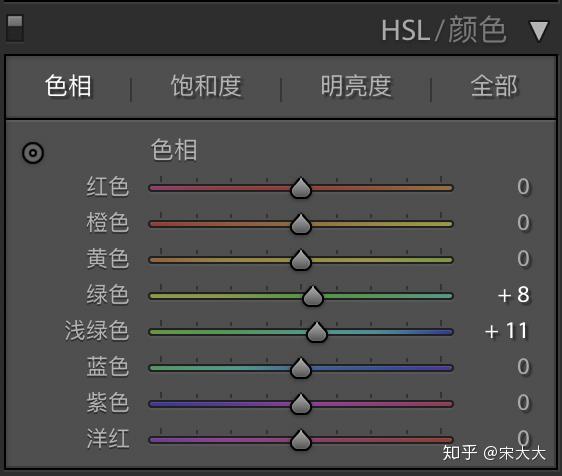Click the 绿色 hue slider handle
The image size is (562, 476).
[x=313, y=296]
